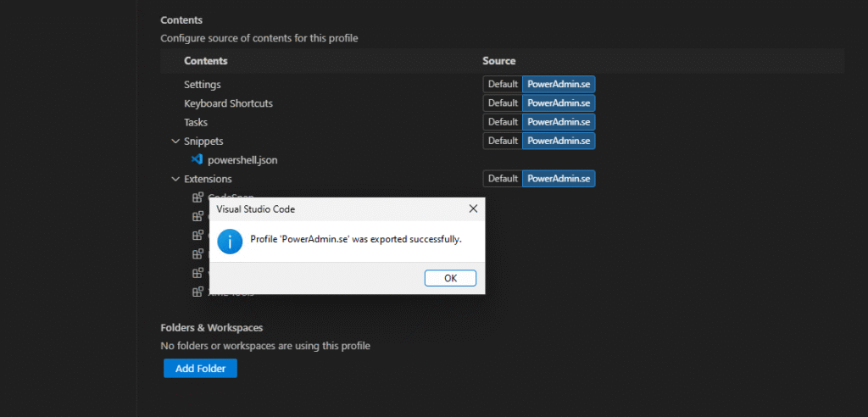Click 'No folders or workspaces are using this profile'
868x417 pixels.
(x=265, y=346)
